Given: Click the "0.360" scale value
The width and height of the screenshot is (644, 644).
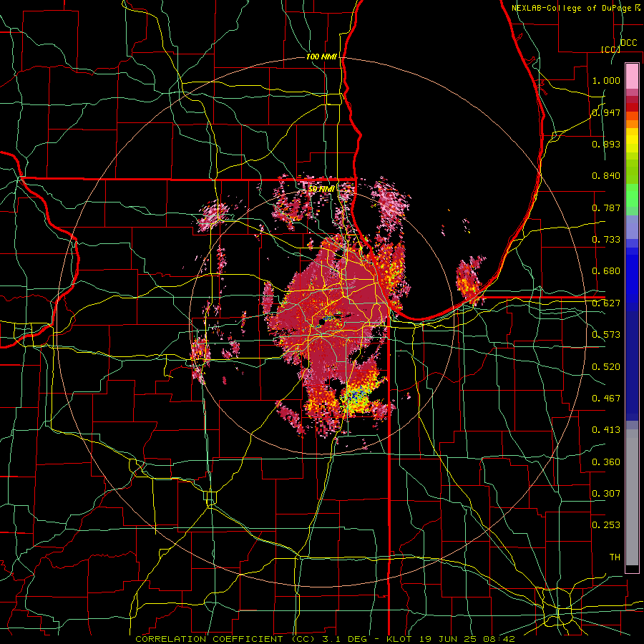Looking at the screenshot, I should (x=606, y=462).
